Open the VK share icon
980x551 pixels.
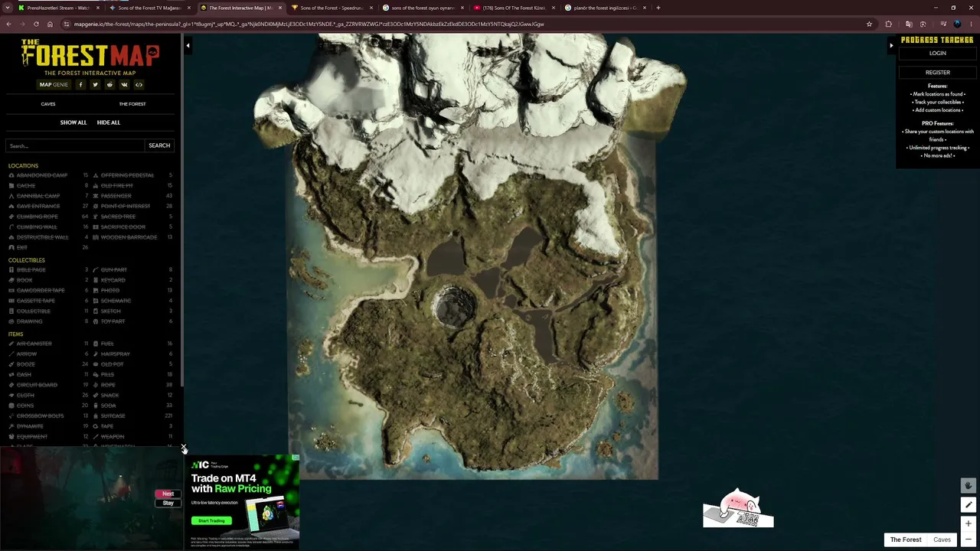(124, 85)
